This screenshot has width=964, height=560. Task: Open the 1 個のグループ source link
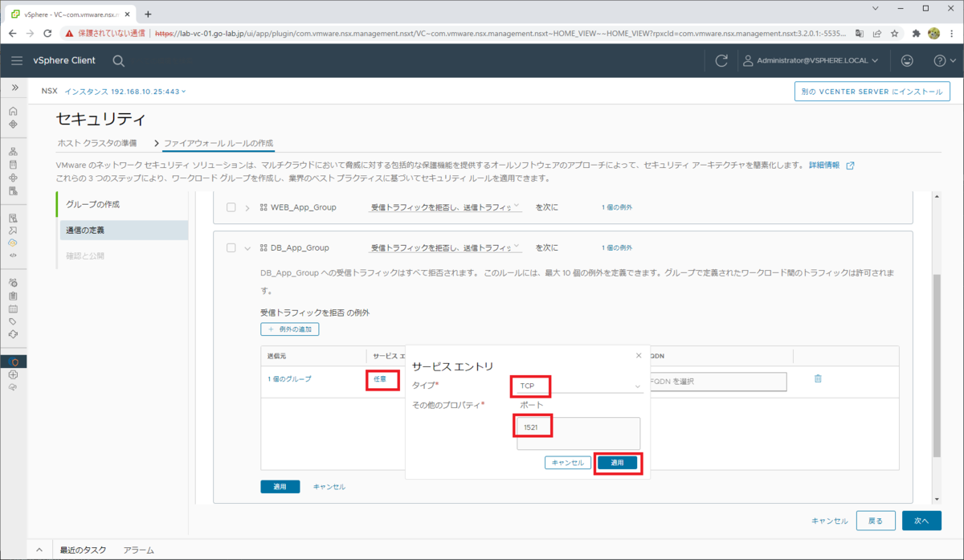[x=289, y=378]
